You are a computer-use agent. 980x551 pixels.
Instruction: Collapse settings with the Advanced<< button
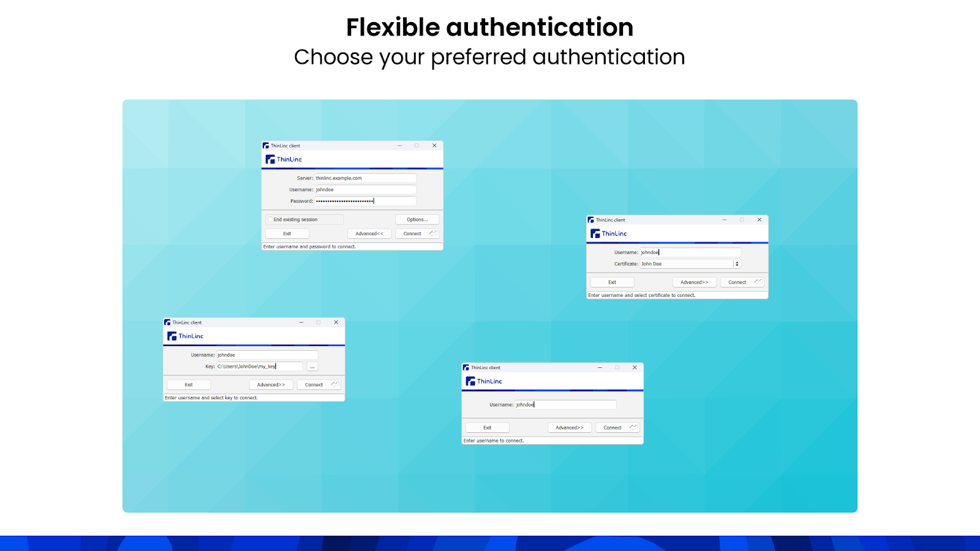369,233
